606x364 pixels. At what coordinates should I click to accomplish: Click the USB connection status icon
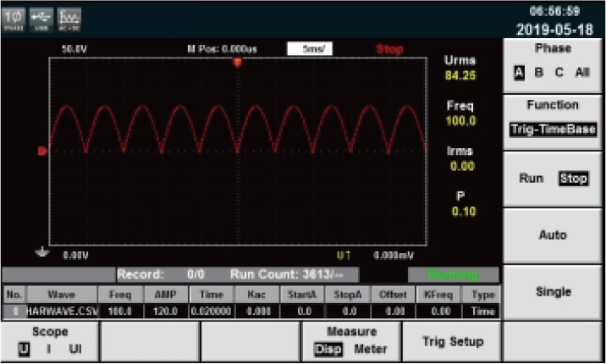tap(41, 19)
